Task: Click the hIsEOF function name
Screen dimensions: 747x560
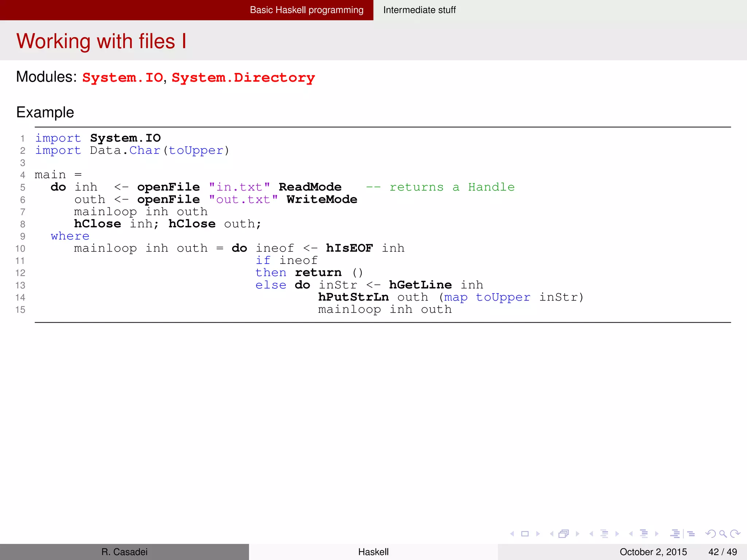Action: [x=349, y=248]
